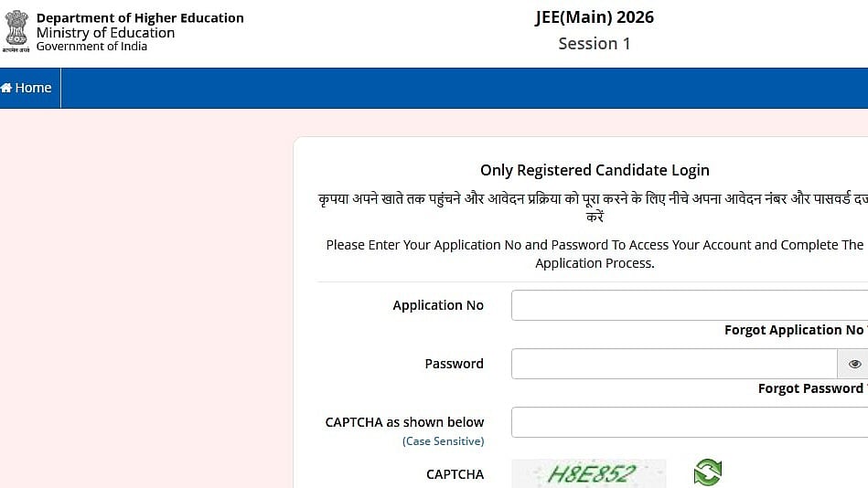Screen dimensions: 868x488
Task: Follow the Forgot Password link
Action: point(810,388)
